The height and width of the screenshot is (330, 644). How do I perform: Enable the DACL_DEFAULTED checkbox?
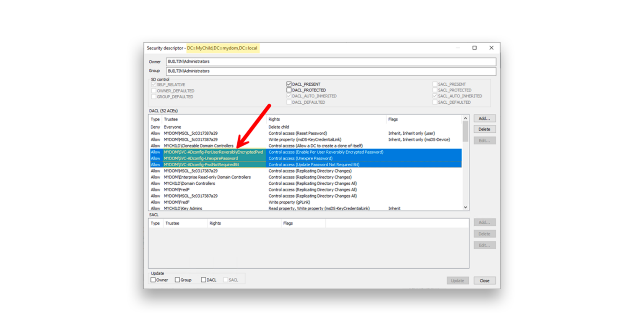click(x=289, y=102)
